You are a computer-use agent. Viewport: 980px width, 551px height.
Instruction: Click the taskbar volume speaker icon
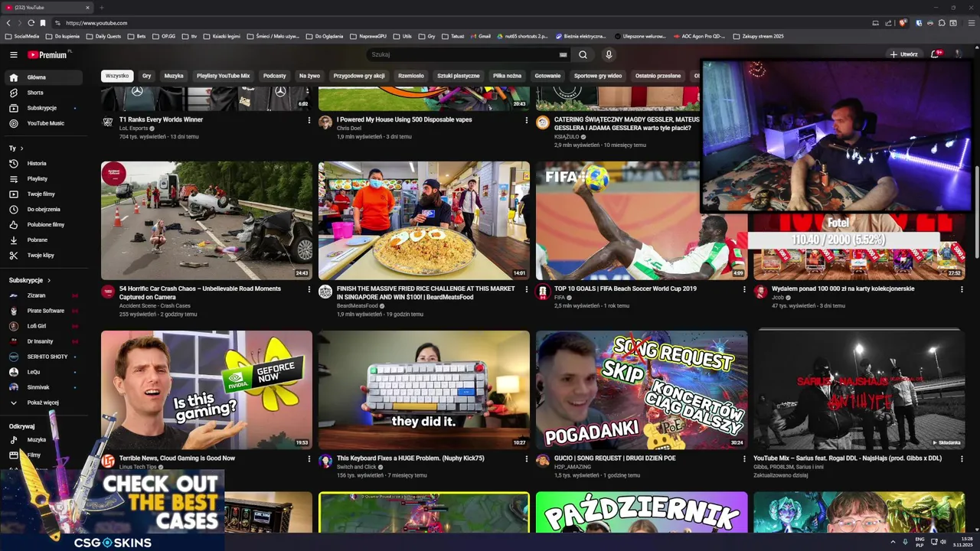[x=942, y=542]
